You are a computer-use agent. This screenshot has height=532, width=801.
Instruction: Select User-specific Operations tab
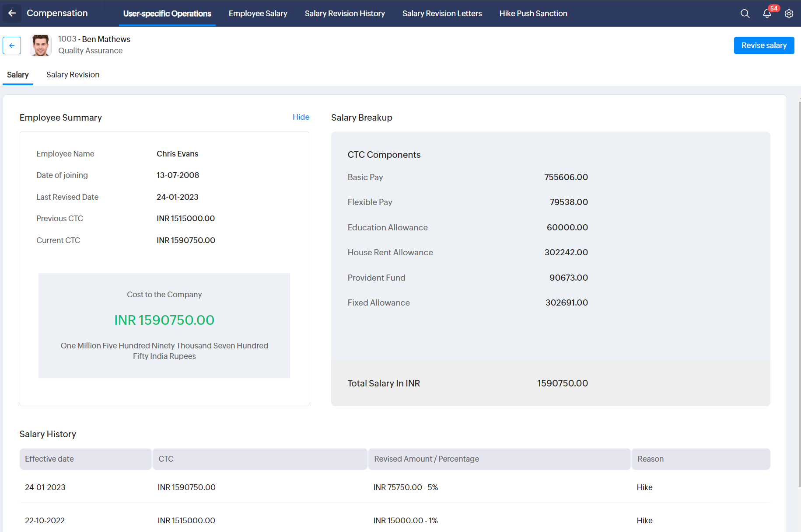(167, 14)
